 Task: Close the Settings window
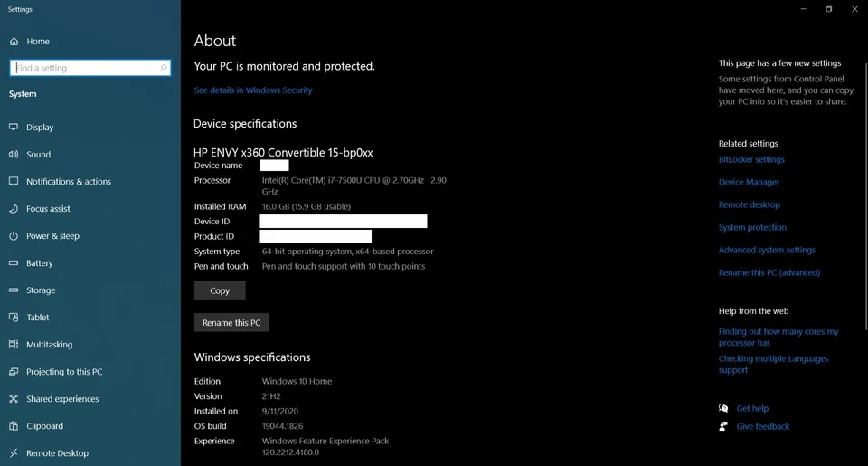(x=854, y=9)
